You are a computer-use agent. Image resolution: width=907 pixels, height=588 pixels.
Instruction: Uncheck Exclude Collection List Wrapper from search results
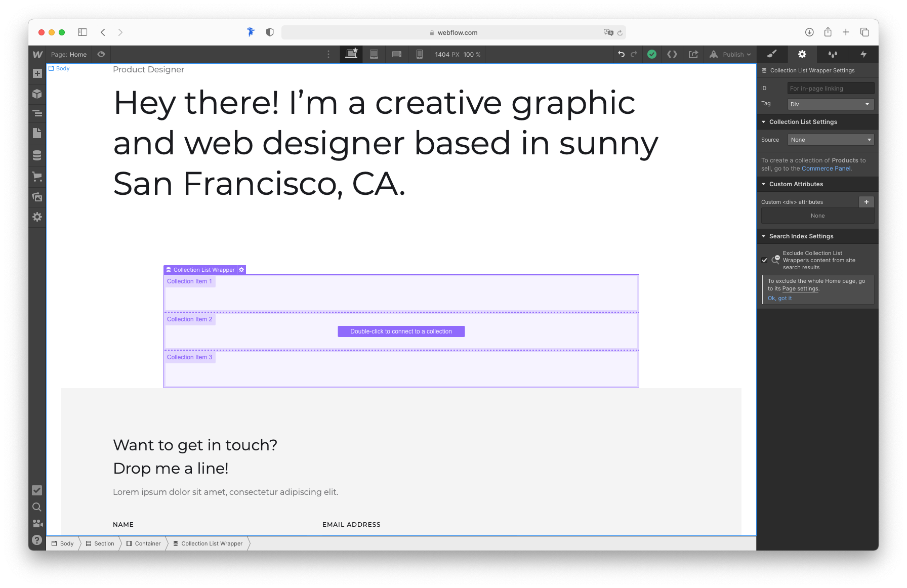[765, 260]
